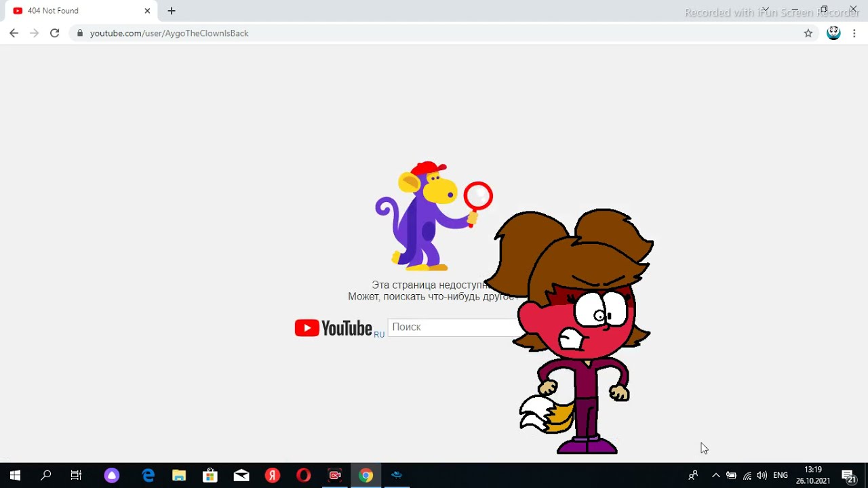Select the 404 Not Found tab
868x488 pixels.
81,11
